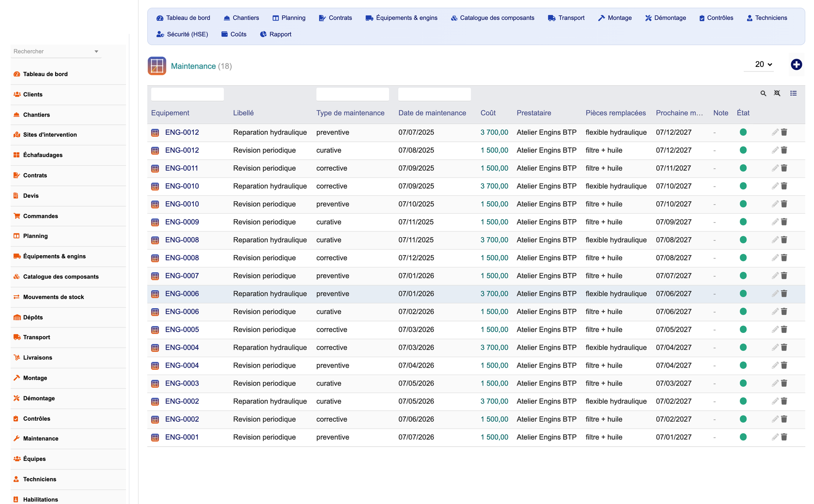Image resolution: width=814 pixels, height=504 pixels.
Task: Delete the ENG-0005 maintenance entry
Action: point(784,330)
